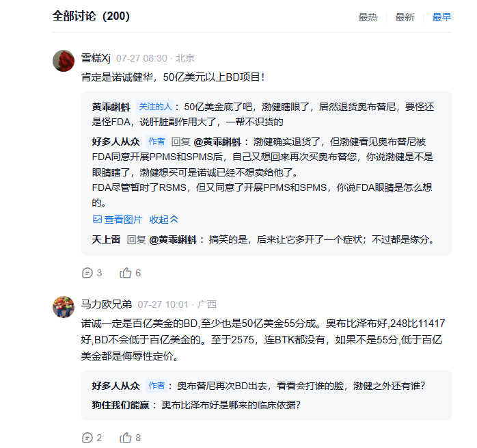
Task: Click comment icon on 马力欧兄弟's post
Action: coord(87,438)
